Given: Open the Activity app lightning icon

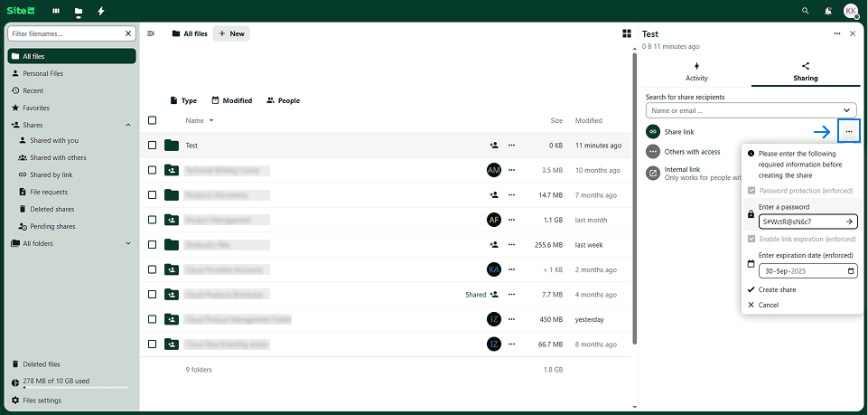Looking at the screenshot, I should (101, 11).
